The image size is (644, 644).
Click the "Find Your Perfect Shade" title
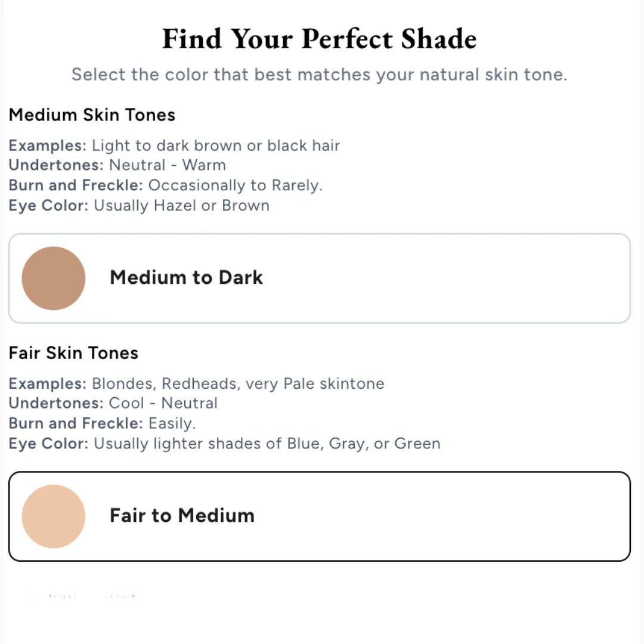(320, 39)
